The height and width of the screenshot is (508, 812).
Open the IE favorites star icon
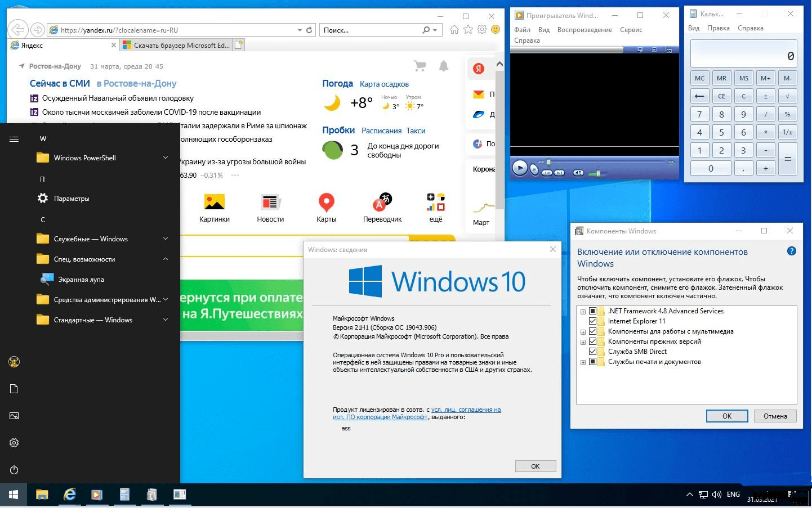[x=468, y=30]
